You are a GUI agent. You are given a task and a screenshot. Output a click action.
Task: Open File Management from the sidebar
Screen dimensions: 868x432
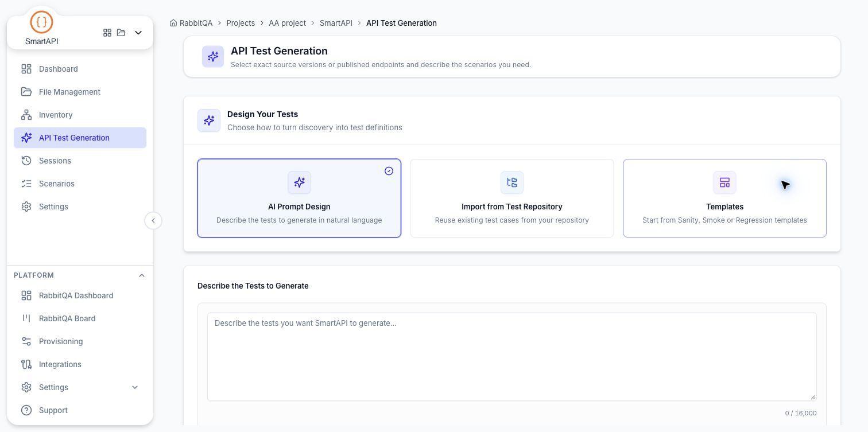[x=80, y=92]
